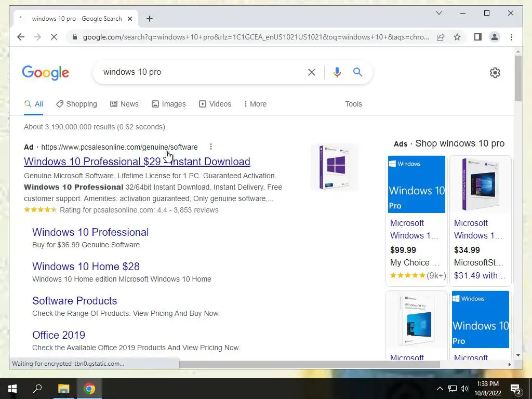The image size is (532, 399).
Task: Click the horizontal scrollbar thumb
Action: (310, 364)
